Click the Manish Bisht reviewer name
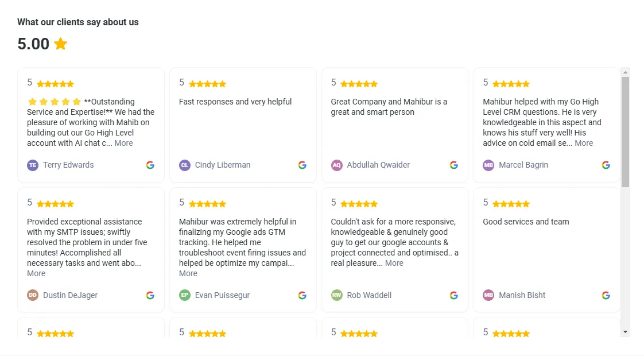The width and height of the screenshot is (644, 360). [x=522, y=295]
